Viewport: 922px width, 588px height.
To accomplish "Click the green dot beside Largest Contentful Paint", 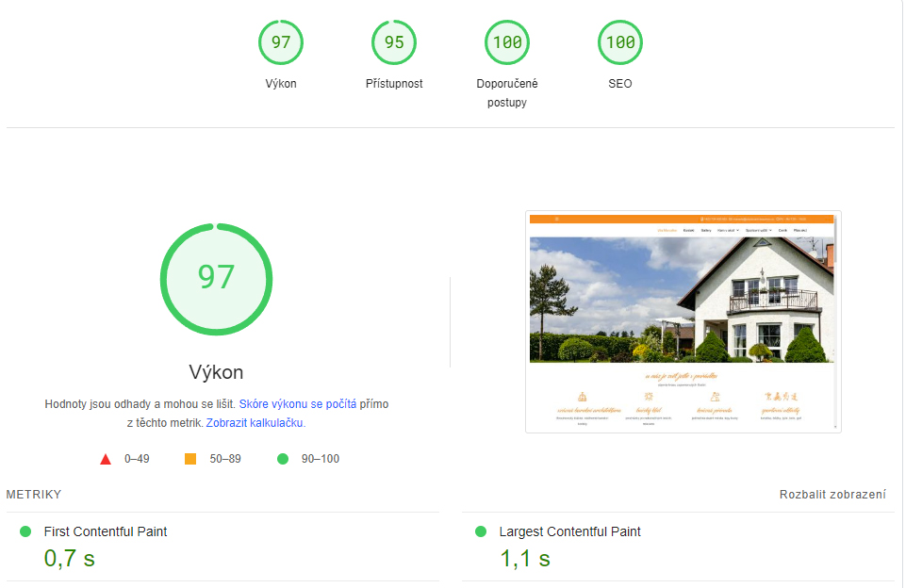I will pos(481,531).
